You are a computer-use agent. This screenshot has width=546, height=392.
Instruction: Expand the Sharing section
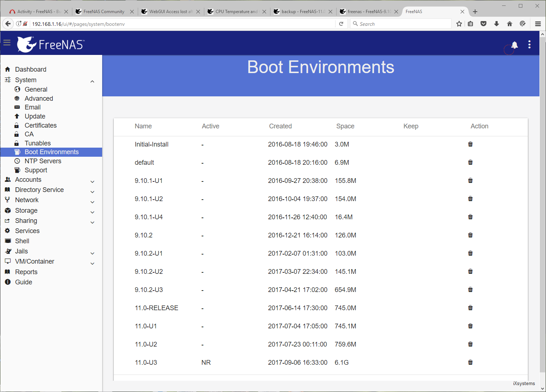pyautogui.click(x=92, y=222)
